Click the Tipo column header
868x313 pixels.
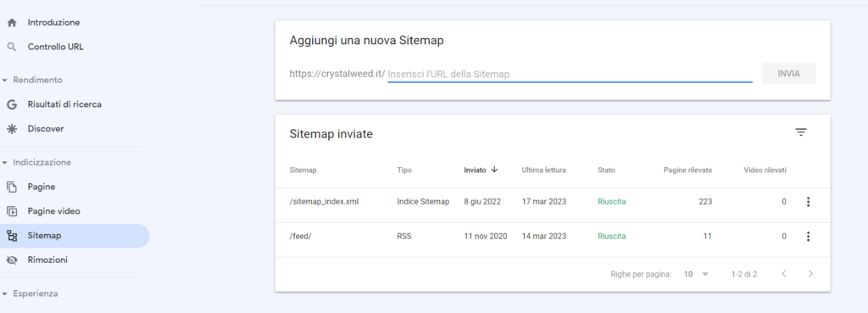click(404, 170)
